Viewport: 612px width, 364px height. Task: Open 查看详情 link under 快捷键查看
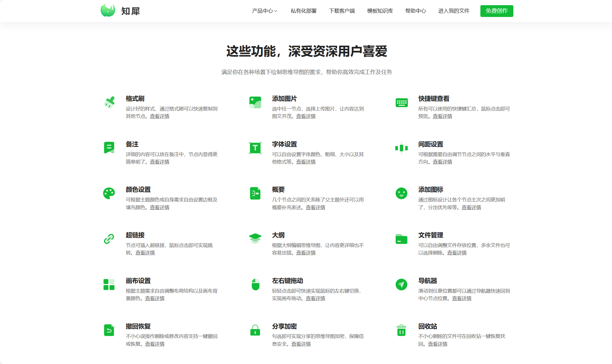pos(442,116)
